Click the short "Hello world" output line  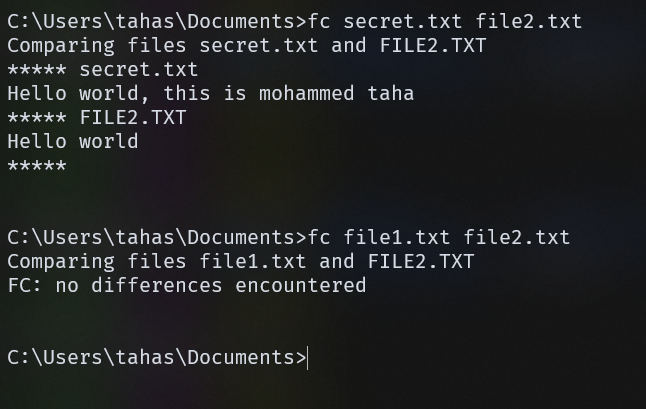(73, 141)
